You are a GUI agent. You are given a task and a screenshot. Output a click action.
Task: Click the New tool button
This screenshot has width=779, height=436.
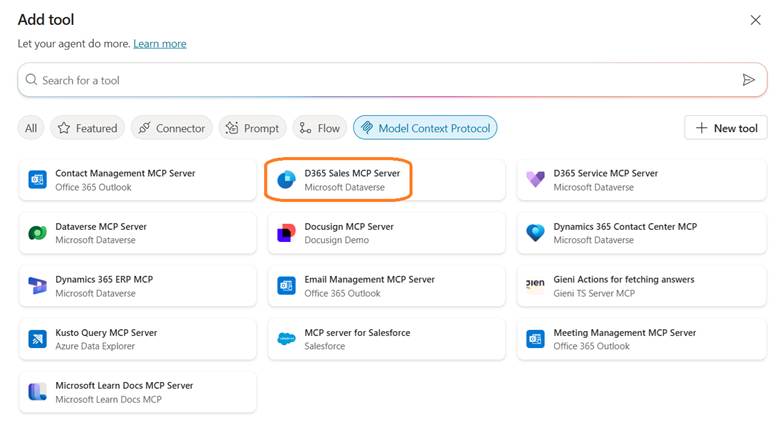[726, 128]
